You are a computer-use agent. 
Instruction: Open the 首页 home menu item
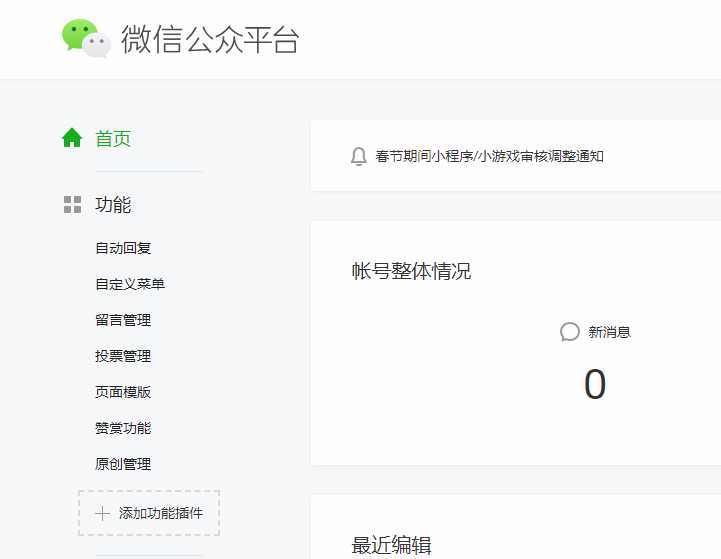coord(113,138)
